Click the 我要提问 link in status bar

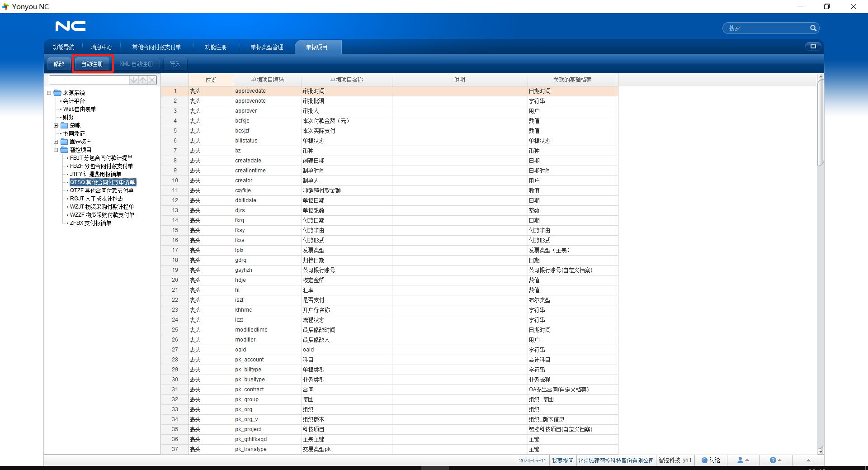click(562, 460)
